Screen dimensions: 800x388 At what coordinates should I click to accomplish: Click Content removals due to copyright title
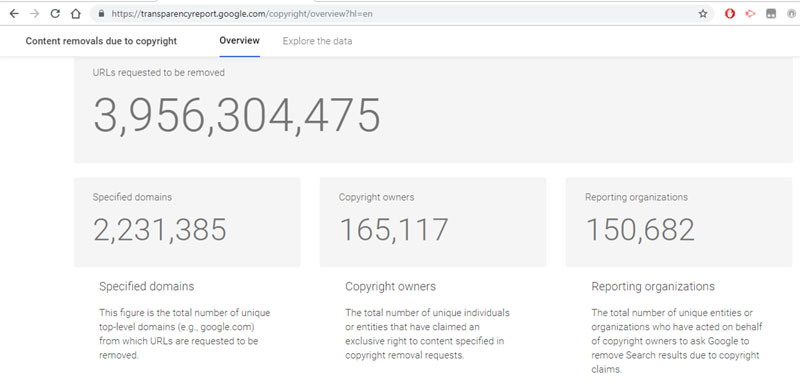[101, 41]
